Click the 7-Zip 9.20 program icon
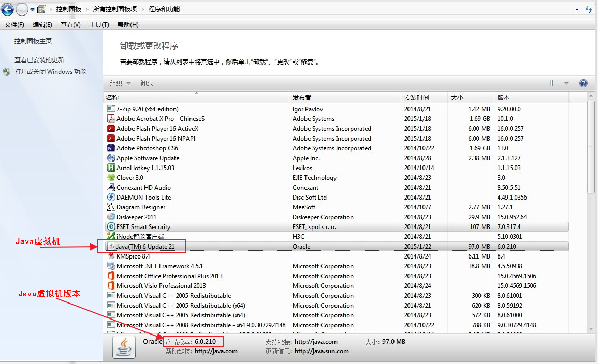598x364 pixels. (111, 109)
